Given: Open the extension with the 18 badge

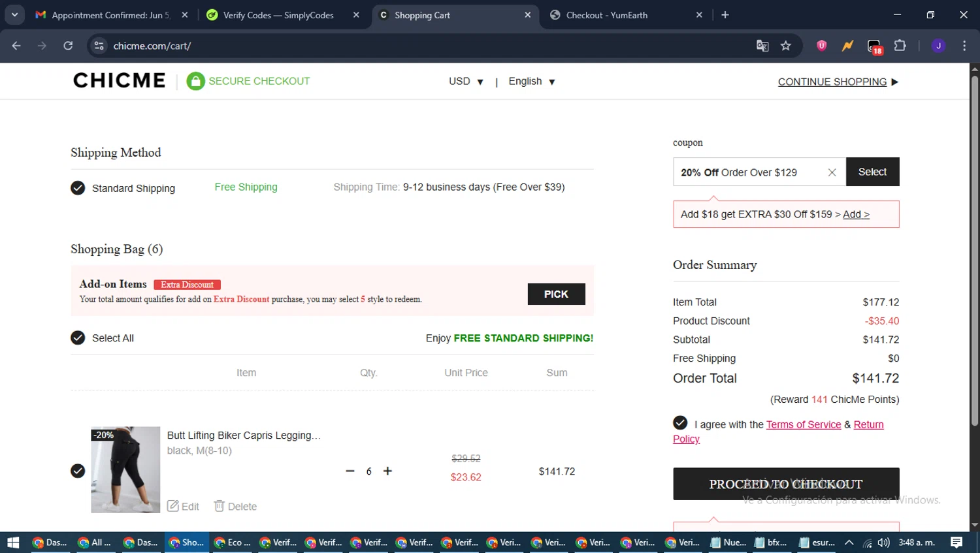Looking at the screenshot, I should 874,46.
